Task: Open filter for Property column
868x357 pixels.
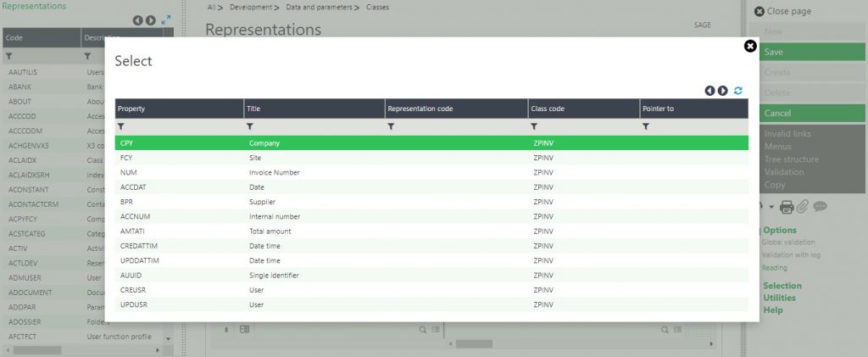Action: tap(121, 126)
